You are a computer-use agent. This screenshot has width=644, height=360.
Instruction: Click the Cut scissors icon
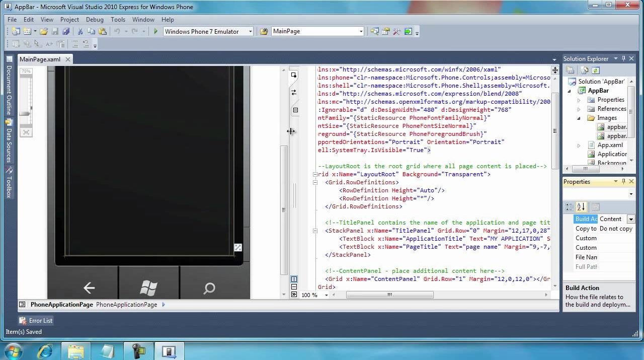point(80,31)
